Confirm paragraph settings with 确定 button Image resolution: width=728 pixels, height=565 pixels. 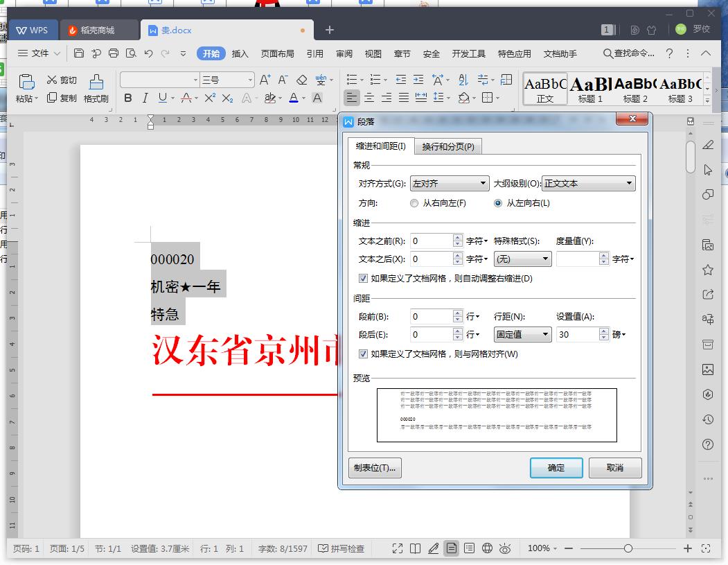[x=556, y=467]
